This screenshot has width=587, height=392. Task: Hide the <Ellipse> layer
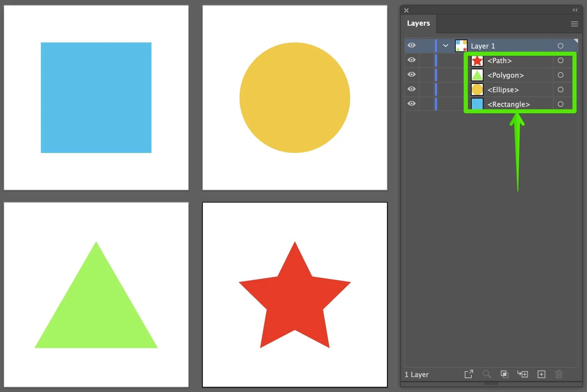pos(411,89)
